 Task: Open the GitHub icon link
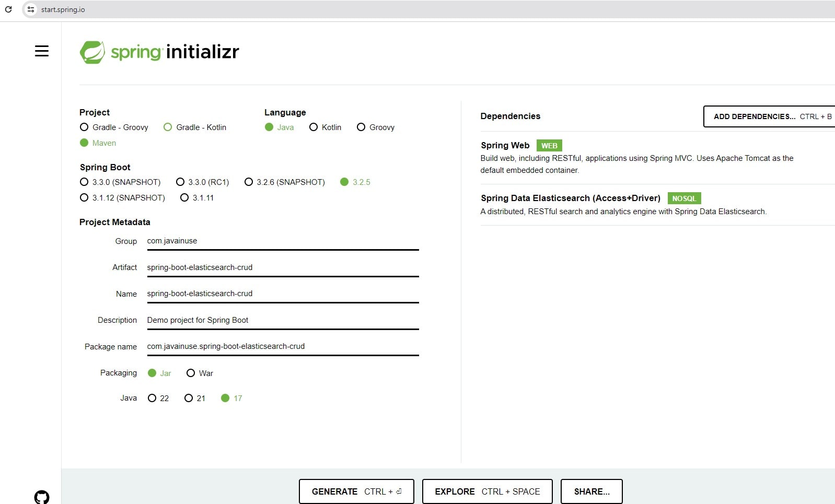click(x=42, y=497)
